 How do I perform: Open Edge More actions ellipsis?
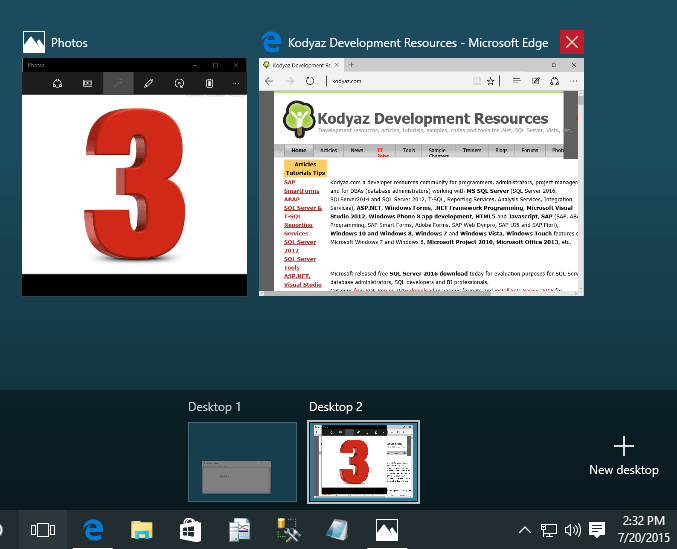pos(573,81)
